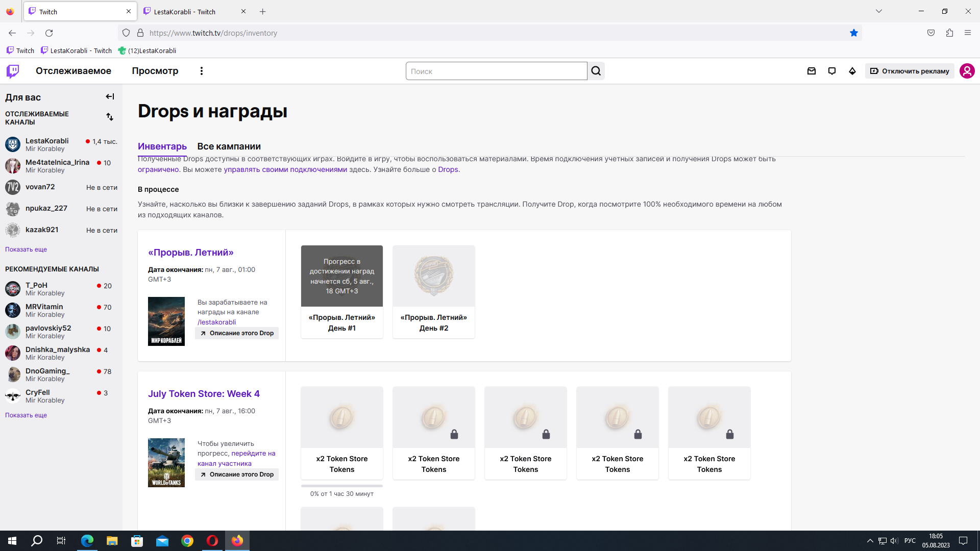
Task: Go to 'Просмотр' section
Action: pos(155,71)
